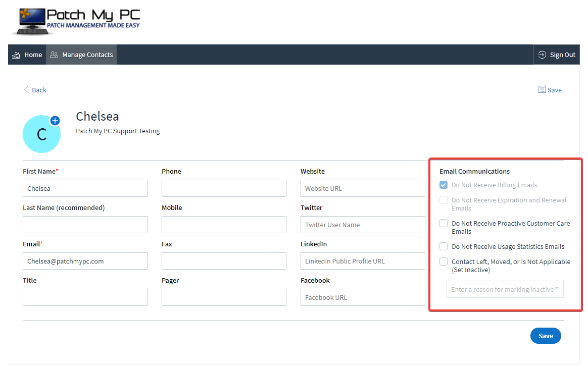The height and width of the screenshot is (367, 588).
Task: Click the Sign Out arrow icon
Action: point(542,55)
